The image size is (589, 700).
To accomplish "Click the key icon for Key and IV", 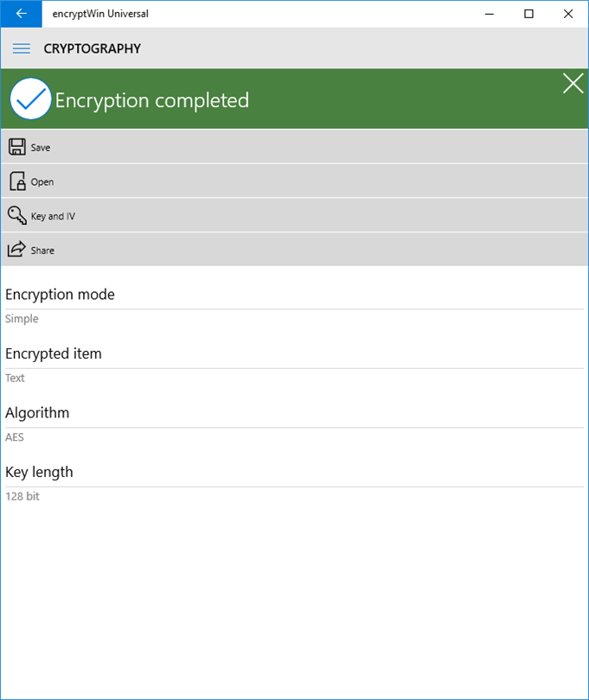I will pos(17,215).
